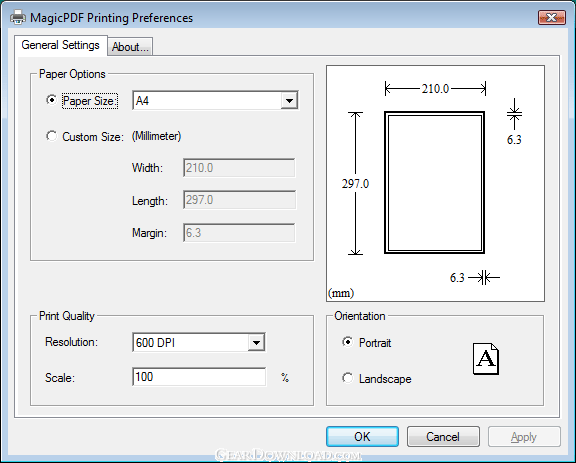Confirm with the OK button
This screenshot has height=463, width=576.
tap(362, 437)
